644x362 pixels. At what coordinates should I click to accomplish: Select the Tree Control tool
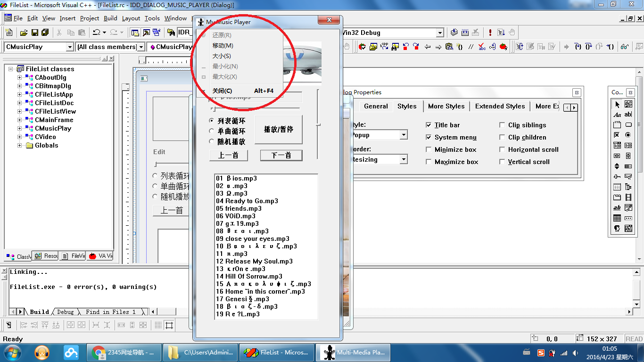(x=628, y=187)
